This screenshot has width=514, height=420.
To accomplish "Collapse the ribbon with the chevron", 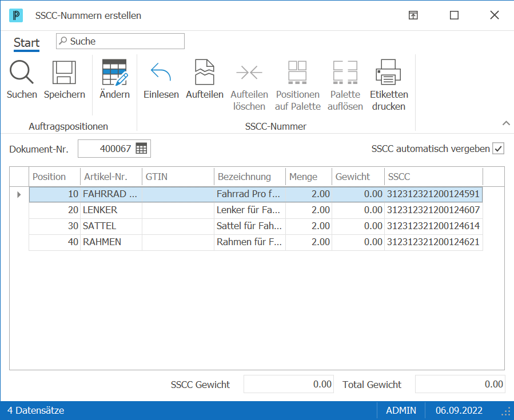I will 506,123.
